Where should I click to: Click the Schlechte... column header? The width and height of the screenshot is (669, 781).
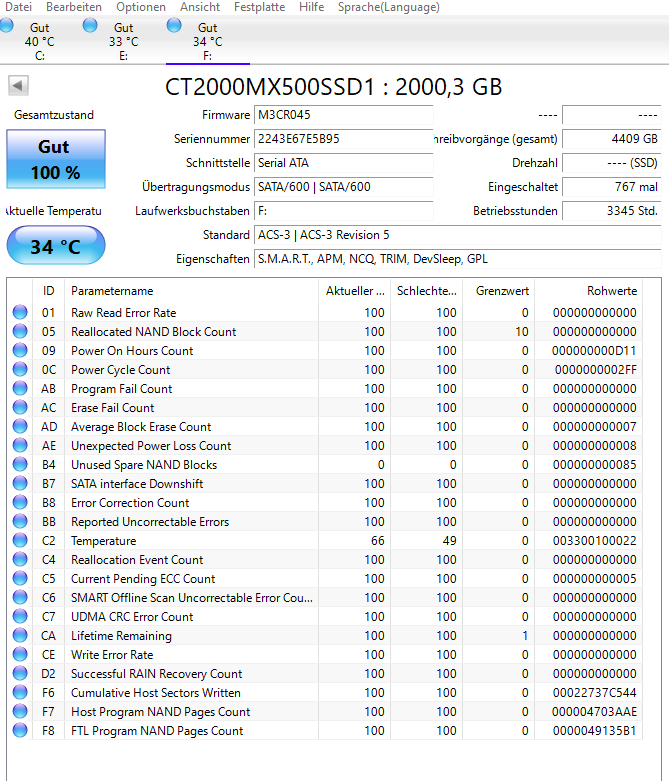[427, 291]
